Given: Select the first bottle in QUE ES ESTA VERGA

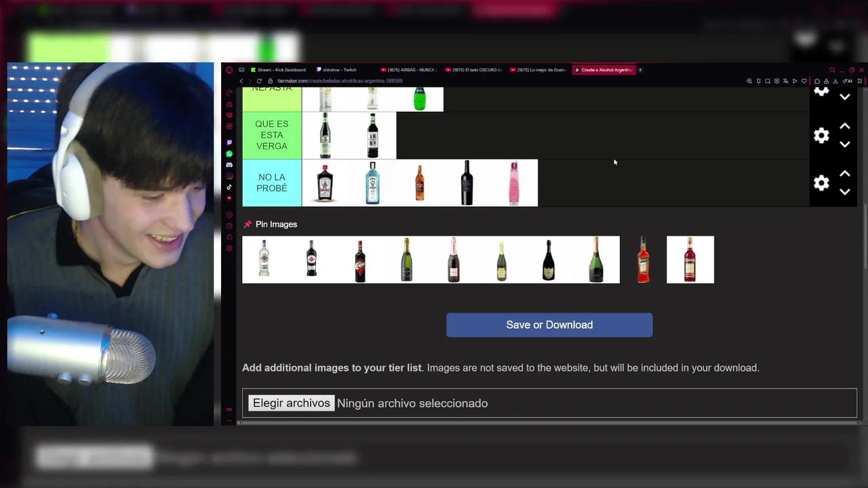Looking at the screenshot, I should pyautogui.click(x=325, y=136).
